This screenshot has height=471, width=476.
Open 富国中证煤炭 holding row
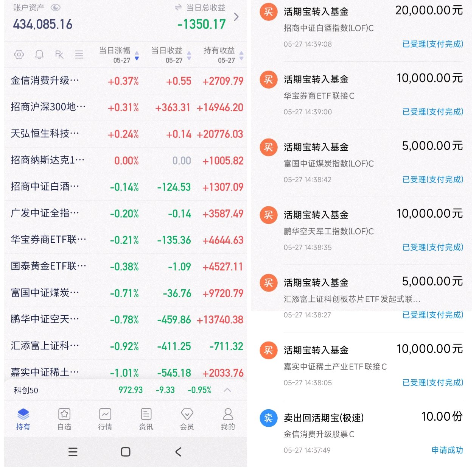(126, 293)
